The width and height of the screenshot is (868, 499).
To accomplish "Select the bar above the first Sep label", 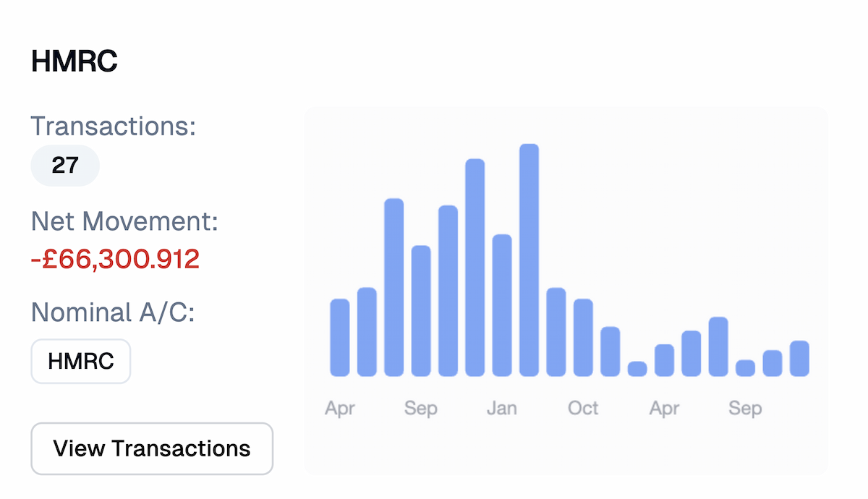I will coord(421,311).
